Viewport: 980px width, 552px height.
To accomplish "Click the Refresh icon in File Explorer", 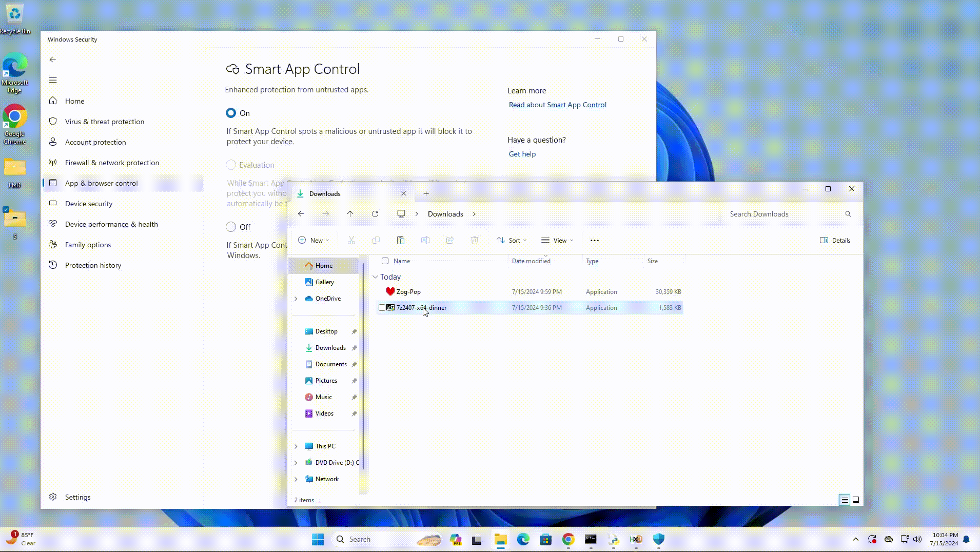I will 375,214.
